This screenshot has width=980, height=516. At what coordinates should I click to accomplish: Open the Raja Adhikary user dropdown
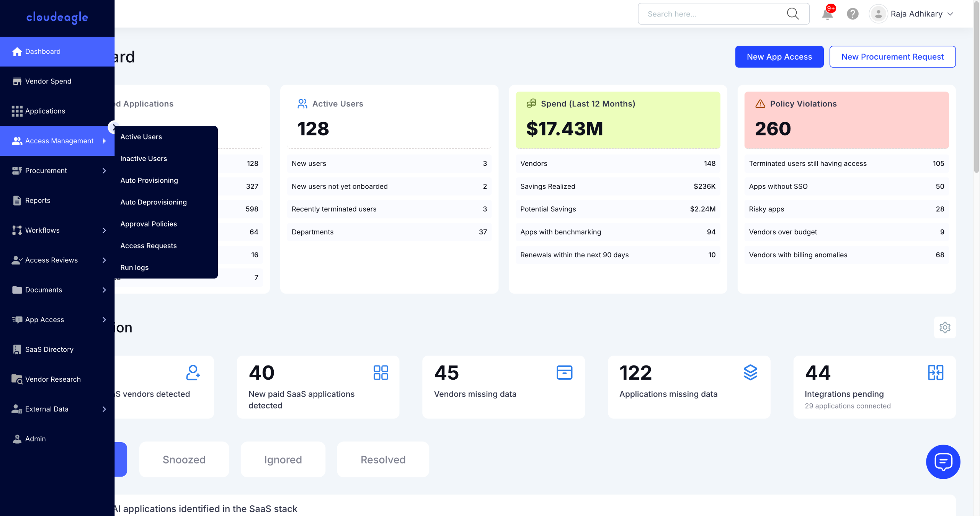click(x=917, y=14)
